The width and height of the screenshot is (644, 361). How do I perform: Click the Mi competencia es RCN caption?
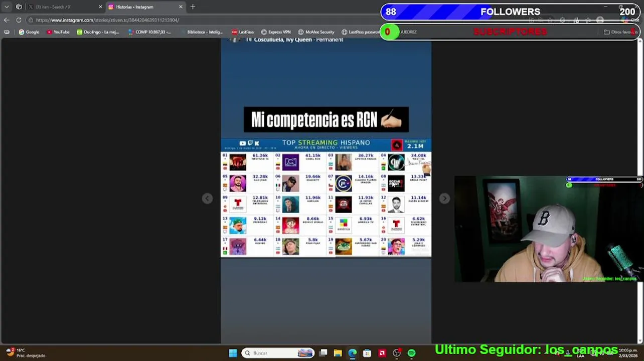(326, 120)
